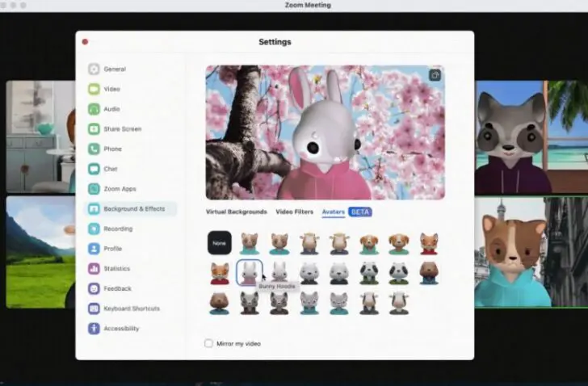Select the first raccoon avatar

[x=250, y=303]
